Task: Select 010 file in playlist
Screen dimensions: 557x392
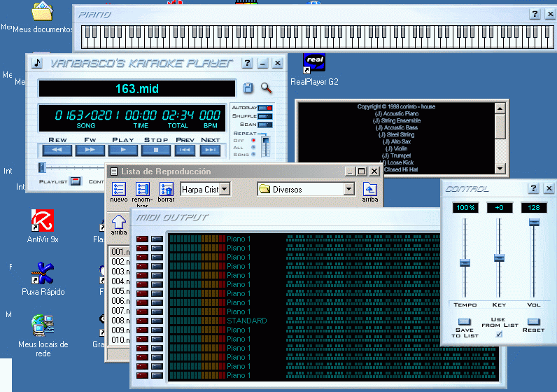Action: point(120,340)
